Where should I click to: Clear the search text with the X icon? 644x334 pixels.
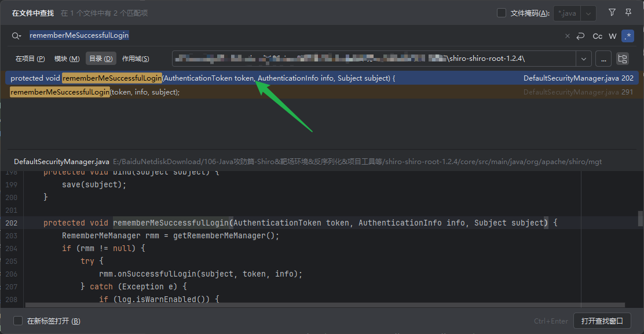point(567,36)
